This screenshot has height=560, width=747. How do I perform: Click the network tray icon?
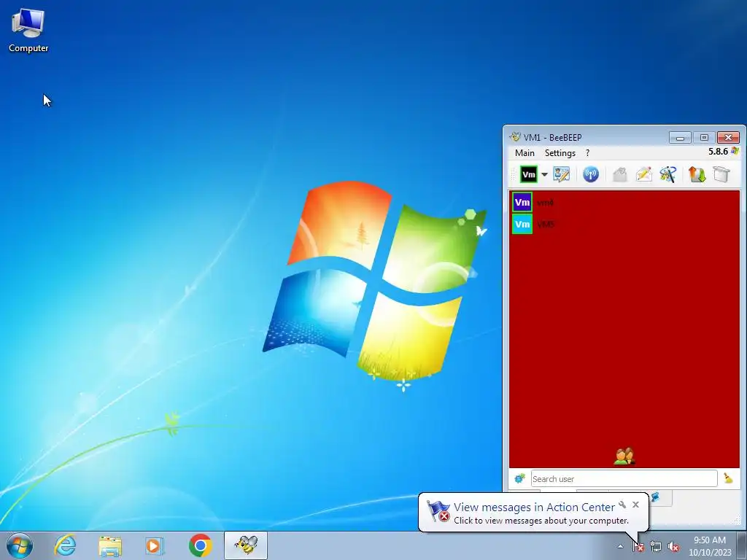coord(656,547)
